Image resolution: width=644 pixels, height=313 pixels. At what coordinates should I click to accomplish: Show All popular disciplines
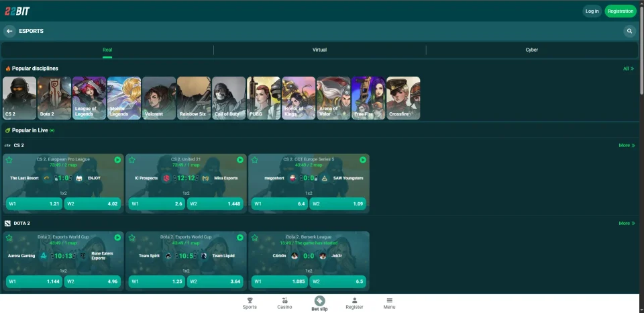tap(629, 69)
